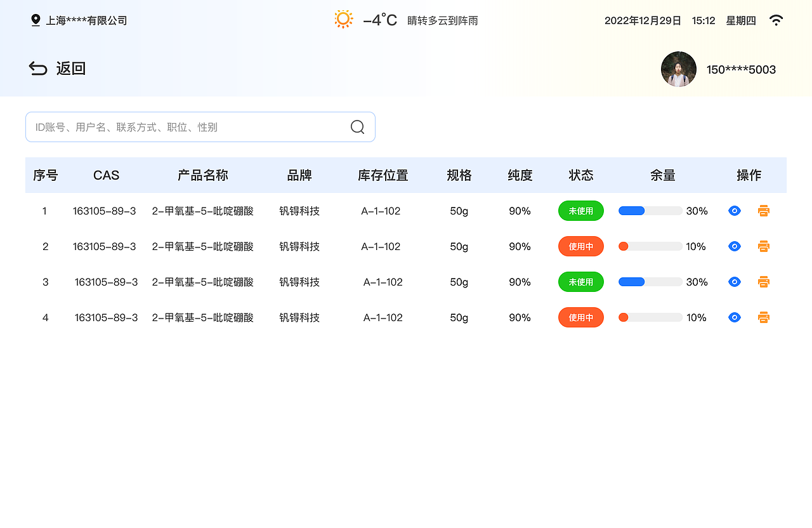Click the weather sun icon
This screenshot has height=528, width=812.
344,19
